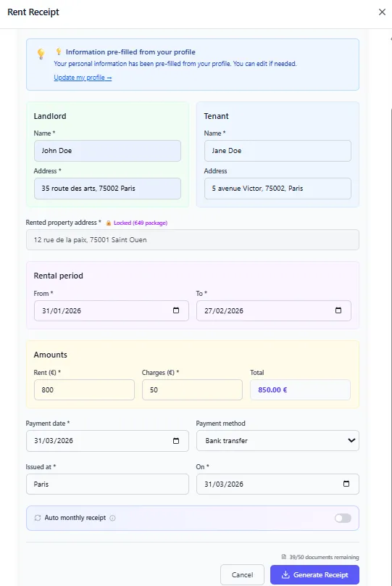
Task: Open calendar picker for rental To date
Action: pyautogui.click(x=338, y=310)
